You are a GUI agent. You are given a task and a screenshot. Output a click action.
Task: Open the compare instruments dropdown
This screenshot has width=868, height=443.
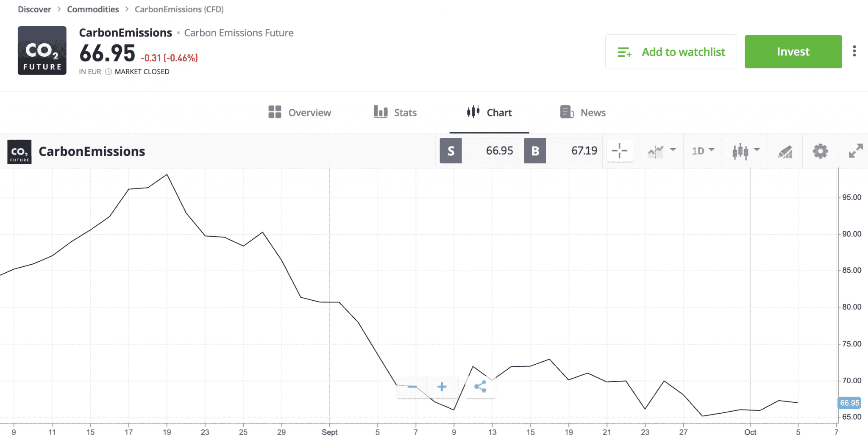click(662, 151)
